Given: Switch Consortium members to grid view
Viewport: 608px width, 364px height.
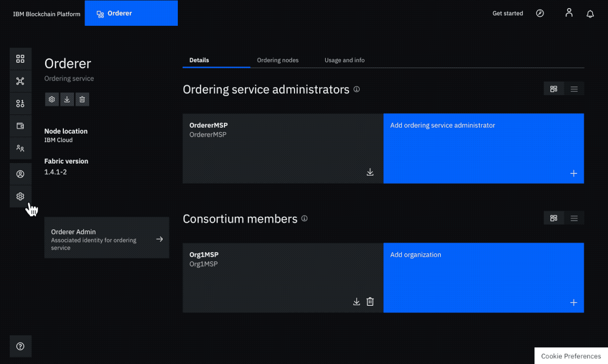Looking at the screenshot, I should (554, 218).
